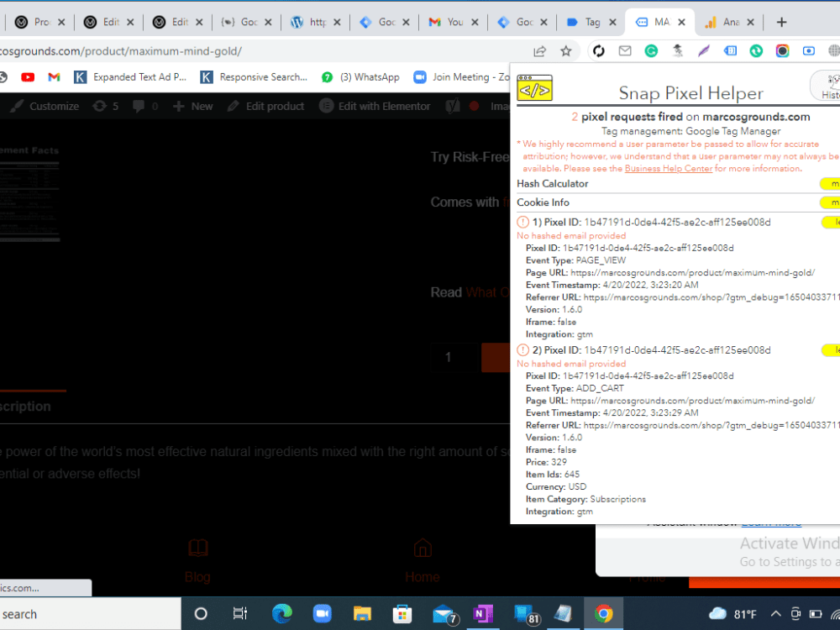840x630 pixels.
Task: Open the YouTube bookmark
Action: point(28,77)
